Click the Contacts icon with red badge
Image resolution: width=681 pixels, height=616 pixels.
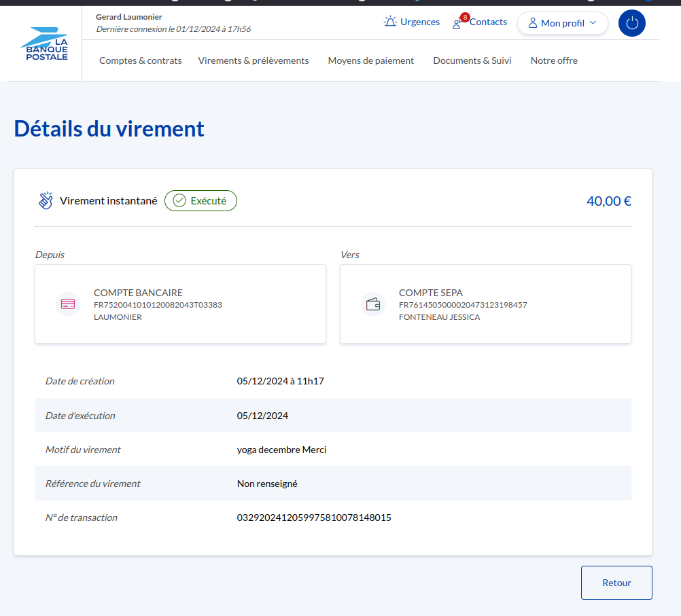(x=458, y=23)
